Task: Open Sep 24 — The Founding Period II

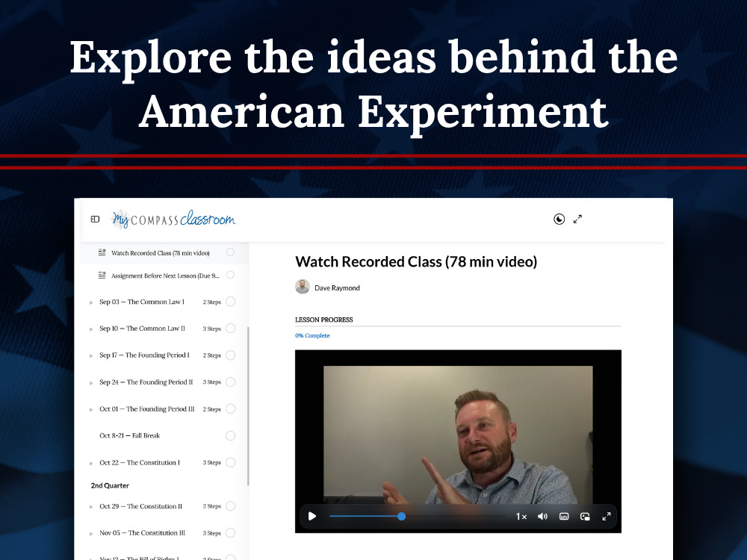Action: pos(146,382)
